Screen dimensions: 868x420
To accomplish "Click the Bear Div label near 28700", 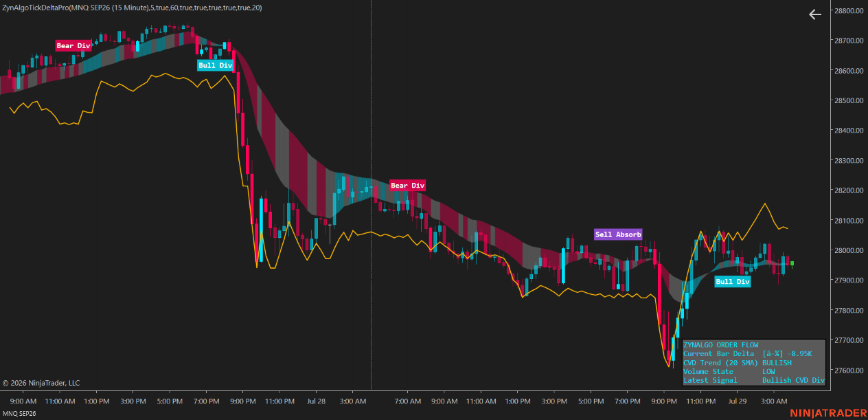I will point(73,46).
